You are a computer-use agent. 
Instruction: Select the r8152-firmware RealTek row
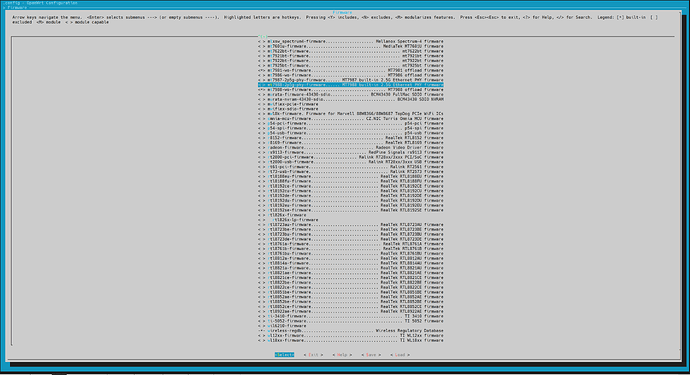[x=351, y=138]
